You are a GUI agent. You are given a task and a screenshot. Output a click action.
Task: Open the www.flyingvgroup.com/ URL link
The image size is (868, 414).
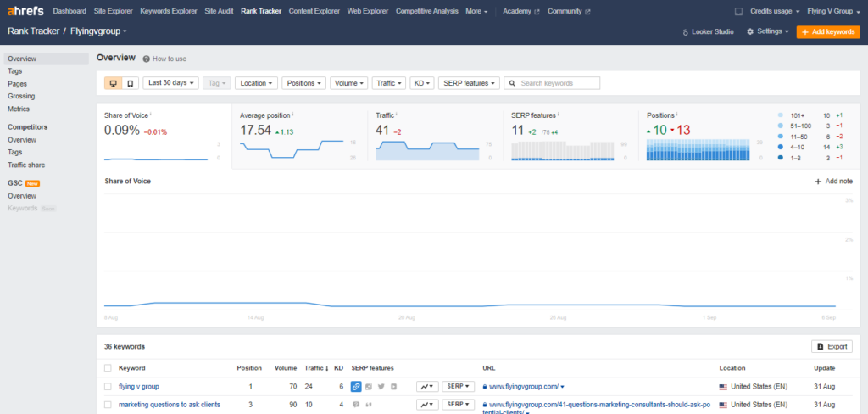click(x=523, y=386)
